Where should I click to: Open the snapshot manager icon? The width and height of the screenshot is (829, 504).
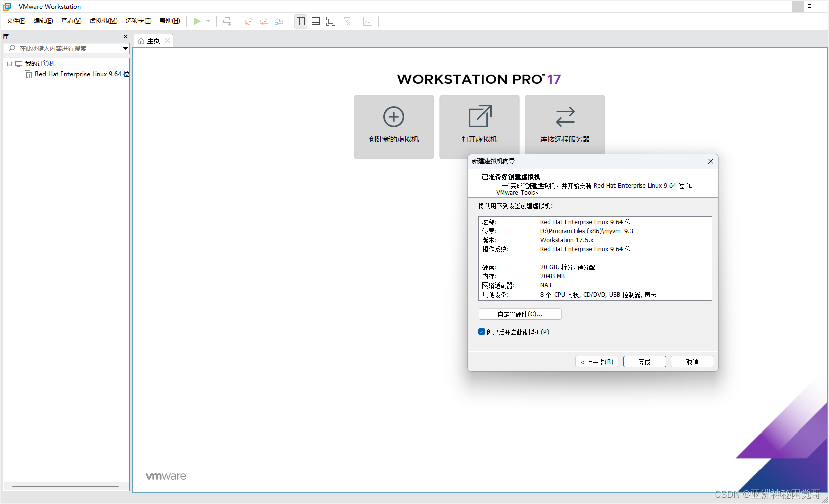point(279,21)
